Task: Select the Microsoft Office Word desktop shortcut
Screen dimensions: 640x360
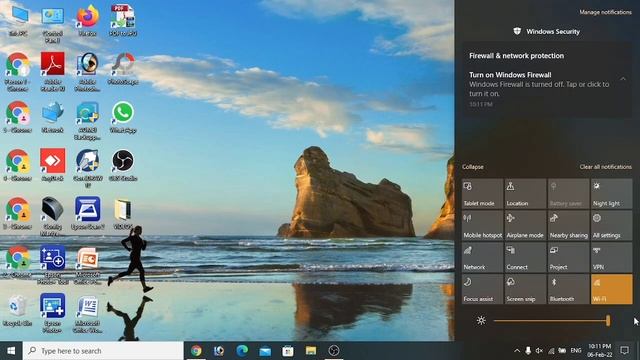Action: pyautogui.click(x=87, y=313)
